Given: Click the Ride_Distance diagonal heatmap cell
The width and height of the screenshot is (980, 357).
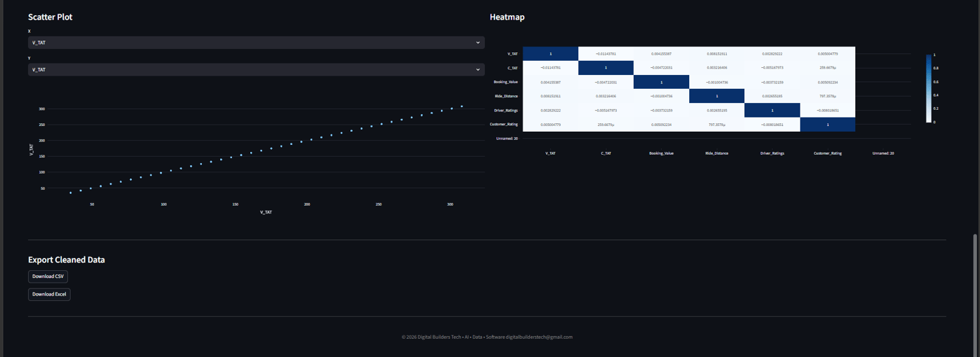Looking at the screenshot, I should (x=717, y=96).
